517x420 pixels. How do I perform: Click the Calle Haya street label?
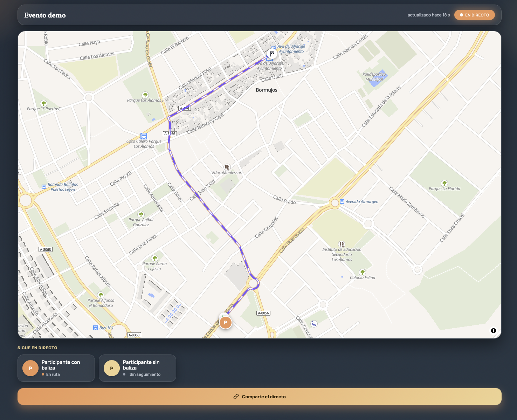click(x=89, y=43)
